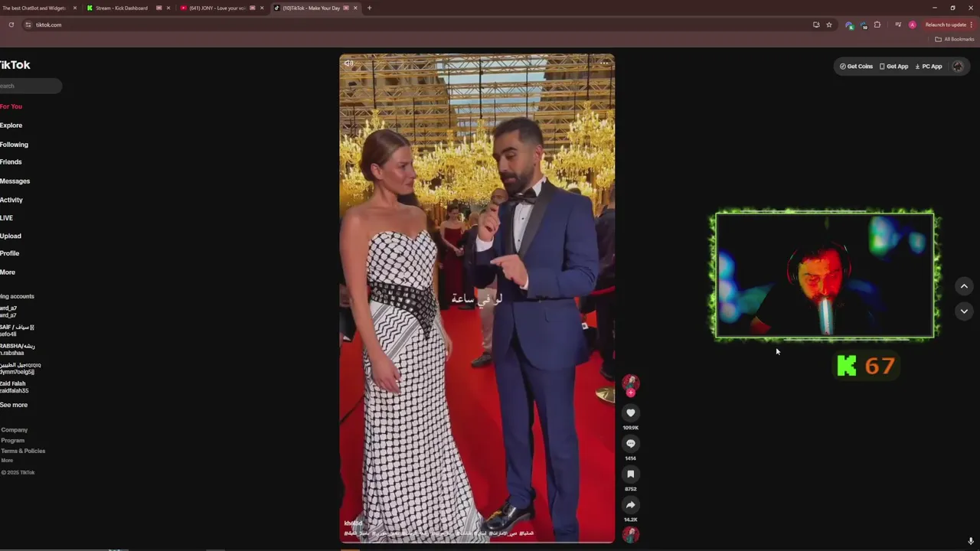This screenshot has width=980, height=551.
Task: Expand the More sidebar item
Action: click(8, 272)
